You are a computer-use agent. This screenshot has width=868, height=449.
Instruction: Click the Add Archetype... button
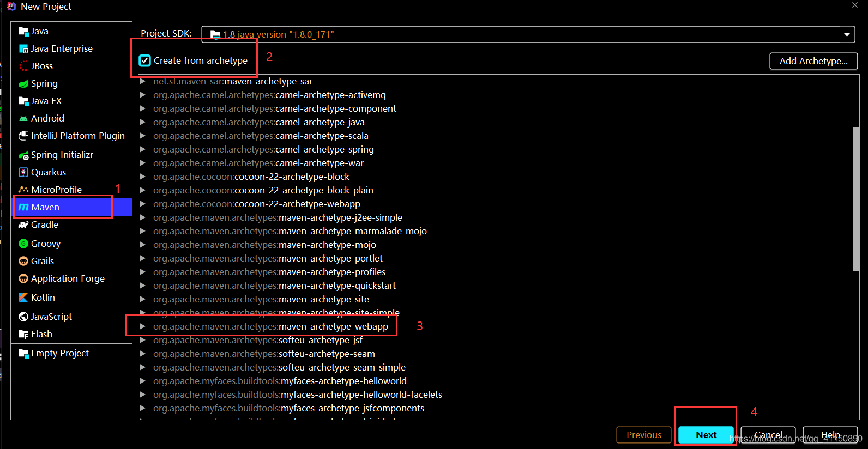point(813,61)
